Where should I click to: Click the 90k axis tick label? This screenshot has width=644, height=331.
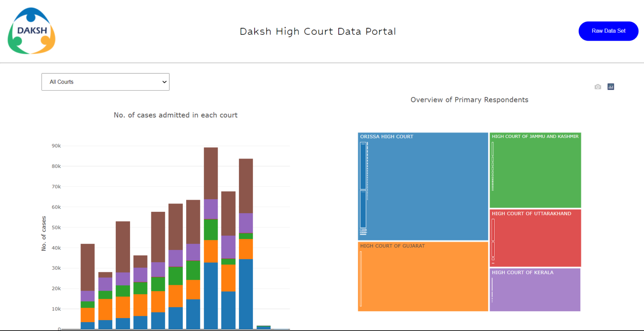(x=56, y=146)
